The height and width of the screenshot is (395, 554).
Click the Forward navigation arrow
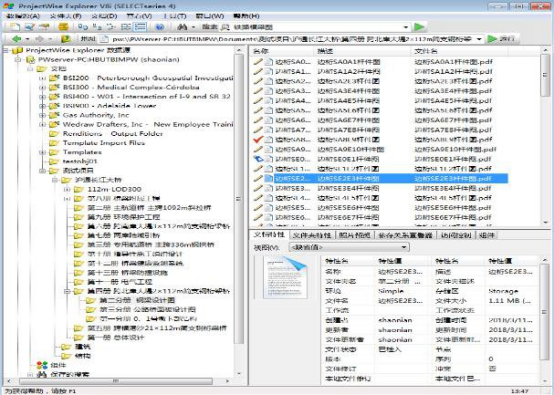tap(40, 39)
